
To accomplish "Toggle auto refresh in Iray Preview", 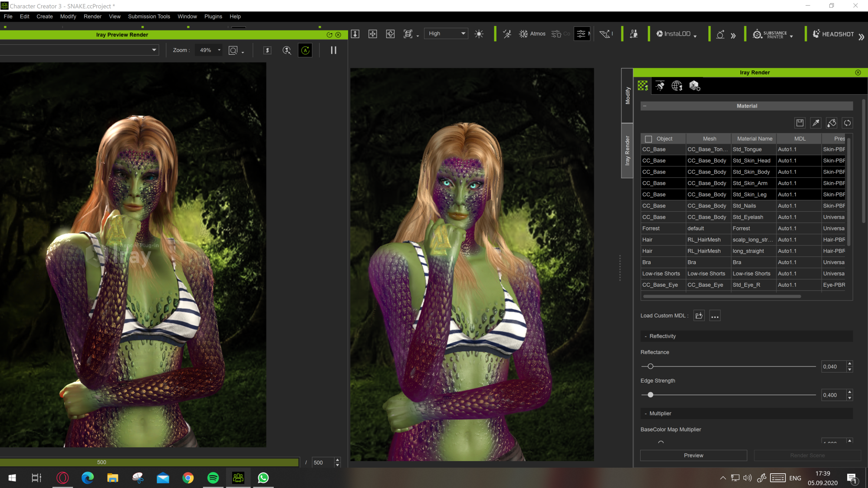I will [305, 50].
